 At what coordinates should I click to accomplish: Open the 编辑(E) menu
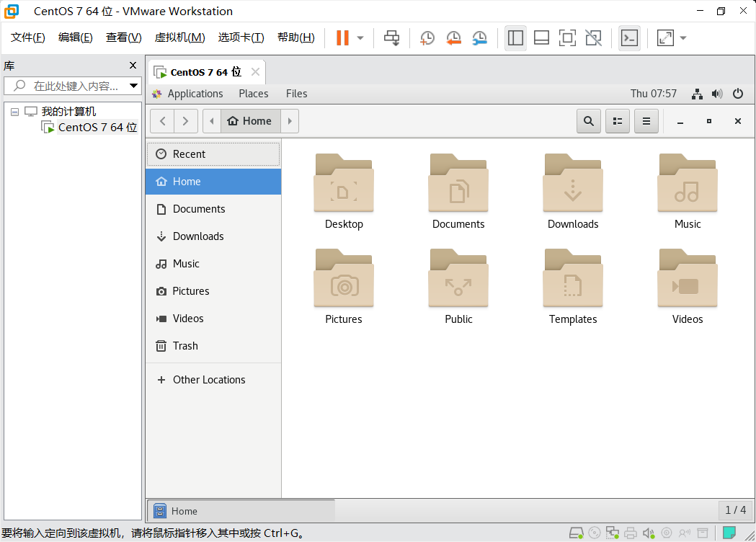[x=75, y=37]
